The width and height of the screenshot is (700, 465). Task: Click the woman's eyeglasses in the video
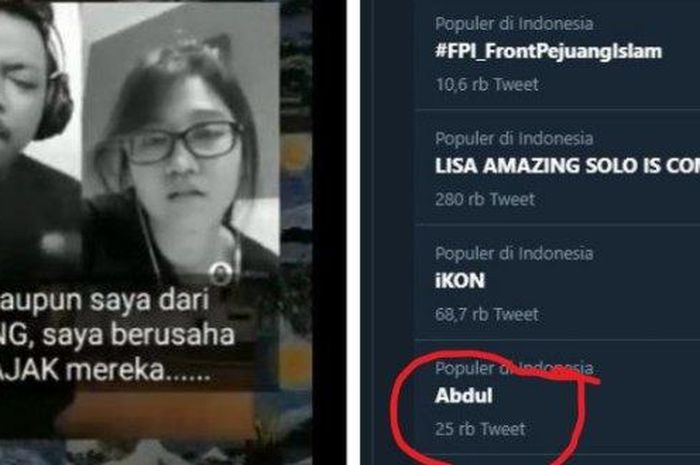183,142
